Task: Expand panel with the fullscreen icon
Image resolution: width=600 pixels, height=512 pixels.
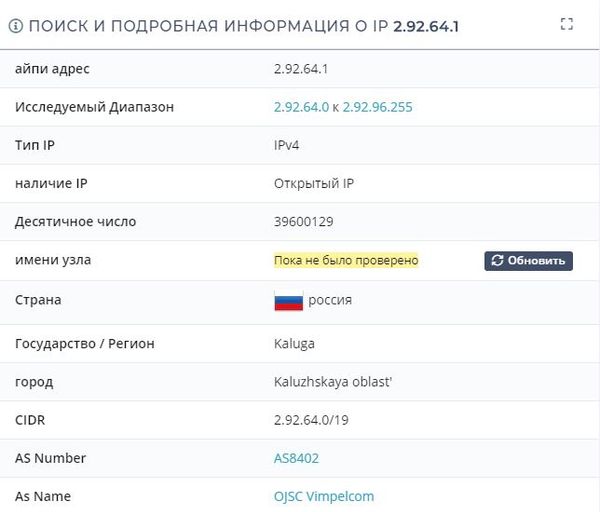Action: point(567,24)
